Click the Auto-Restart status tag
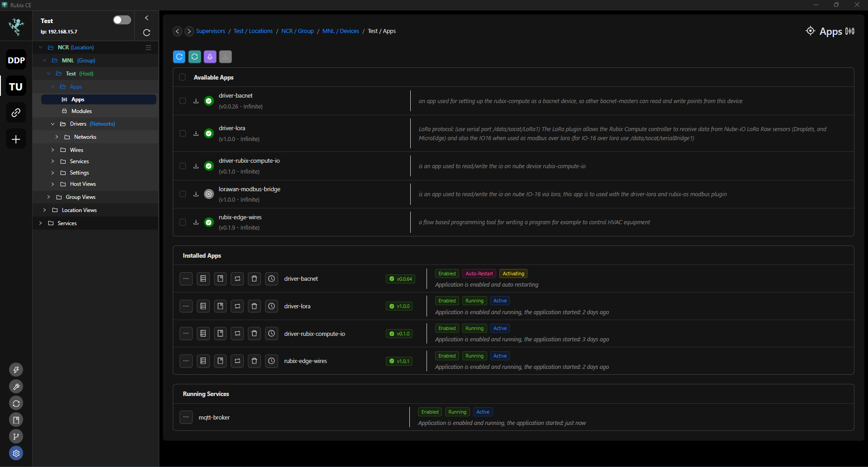The height and width of the screenshot is (467, 868). tap(479, 274)
